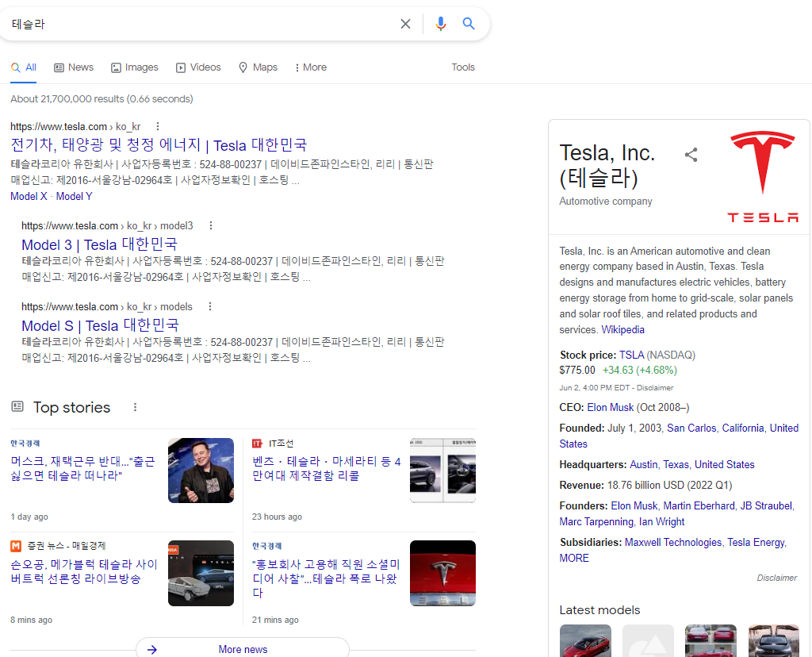Open the Top stories options menu

point(135,407)
